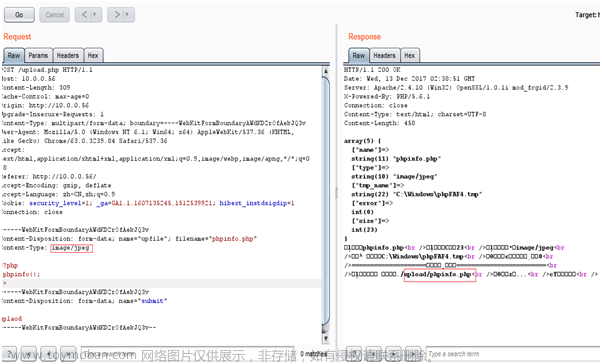Screen dimensions: 602x364
Task: Click the 'Origin: http://10.0.0.56' line
Action: click(45, 105)
